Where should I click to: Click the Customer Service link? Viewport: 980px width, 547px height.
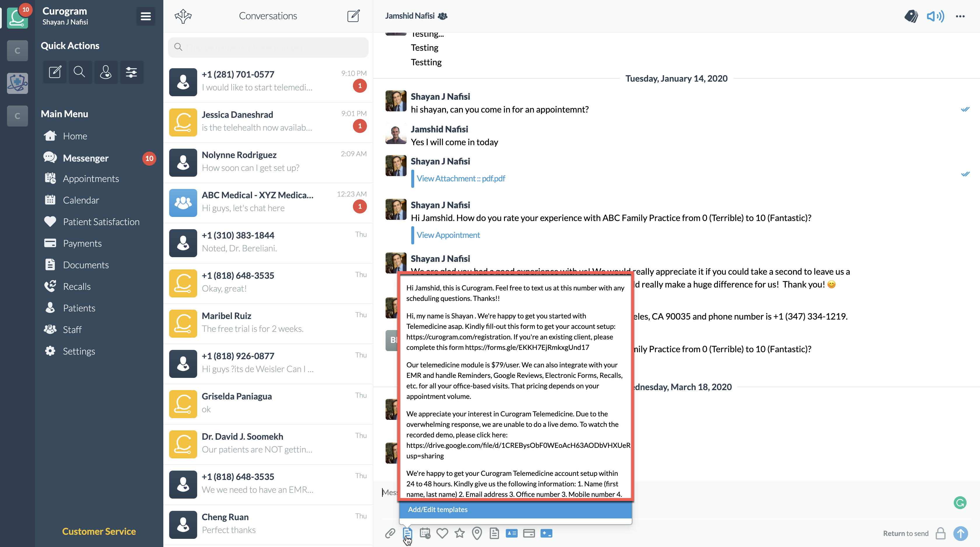point(99,532)
